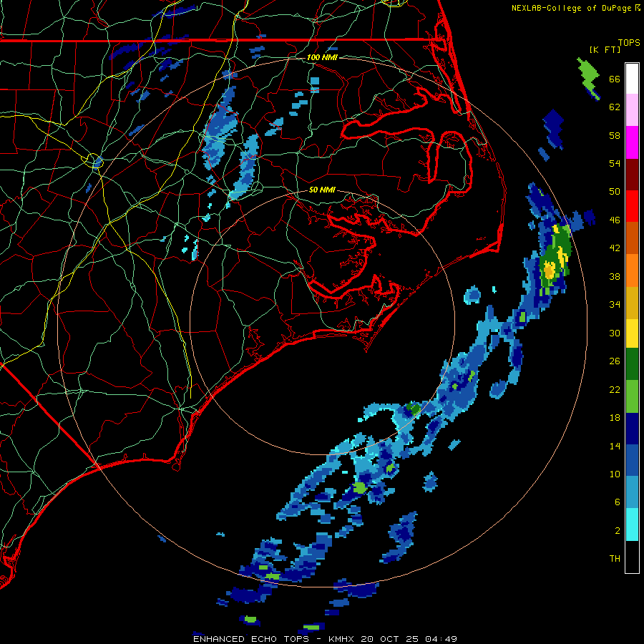Click the '04:49' time stamp
The image size is (644, 644).
(441, 639)
